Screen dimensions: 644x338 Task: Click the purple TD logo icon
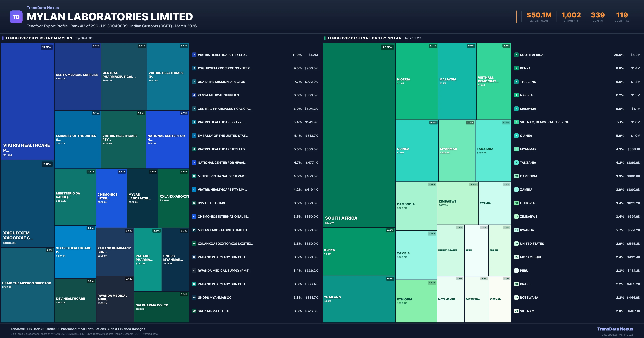coord(16,17)
